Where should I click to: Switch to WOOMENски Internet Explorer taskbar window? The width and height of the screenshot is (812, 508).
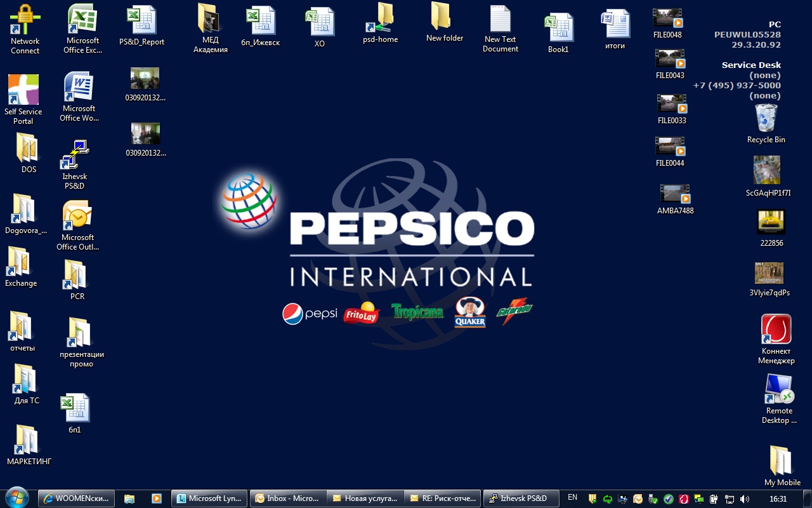77,498
